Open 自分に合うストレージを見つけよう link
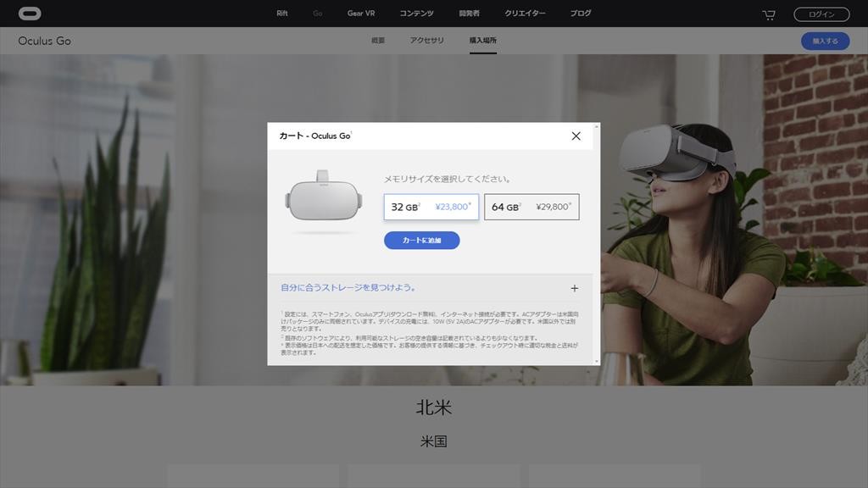 pyautogui.click(x=348, y=288)
